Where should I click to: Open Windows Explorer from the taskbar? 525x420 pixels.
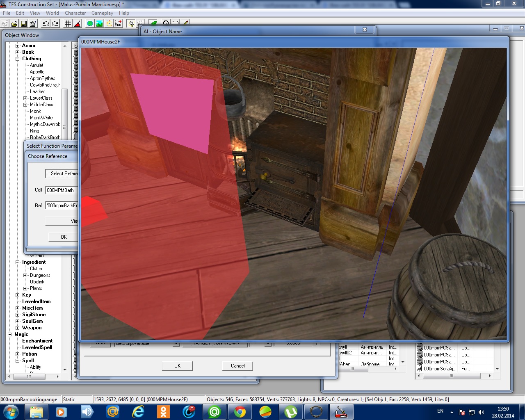(36, 411)
